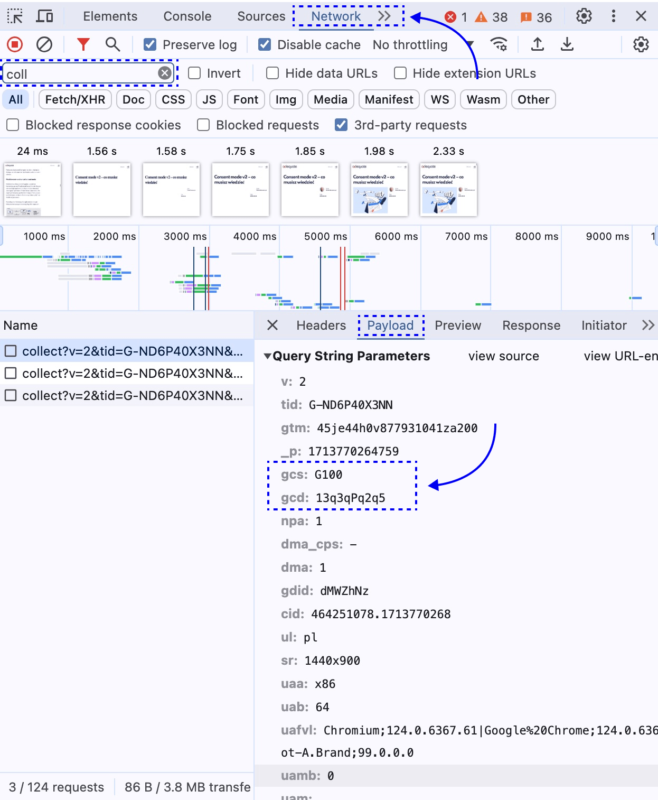This screenshot has width=658, height=800.
Task: Toggle the Disable cache checkbox
Action: point(265,45)
